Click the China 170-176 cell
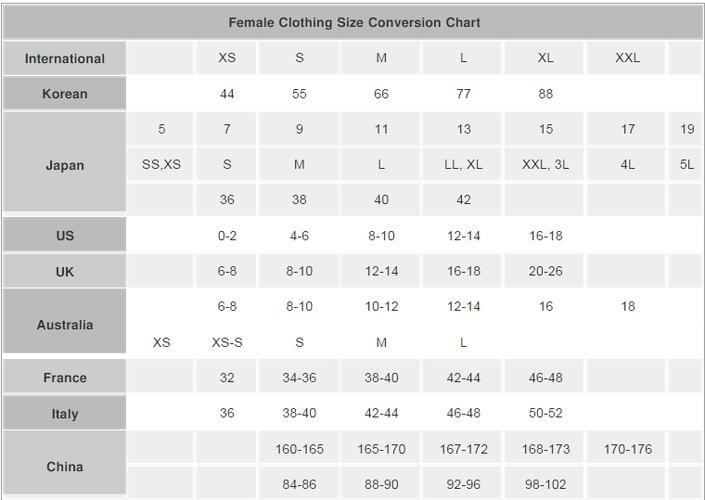This screenshot has height=500, width=705. coord(627,448)
